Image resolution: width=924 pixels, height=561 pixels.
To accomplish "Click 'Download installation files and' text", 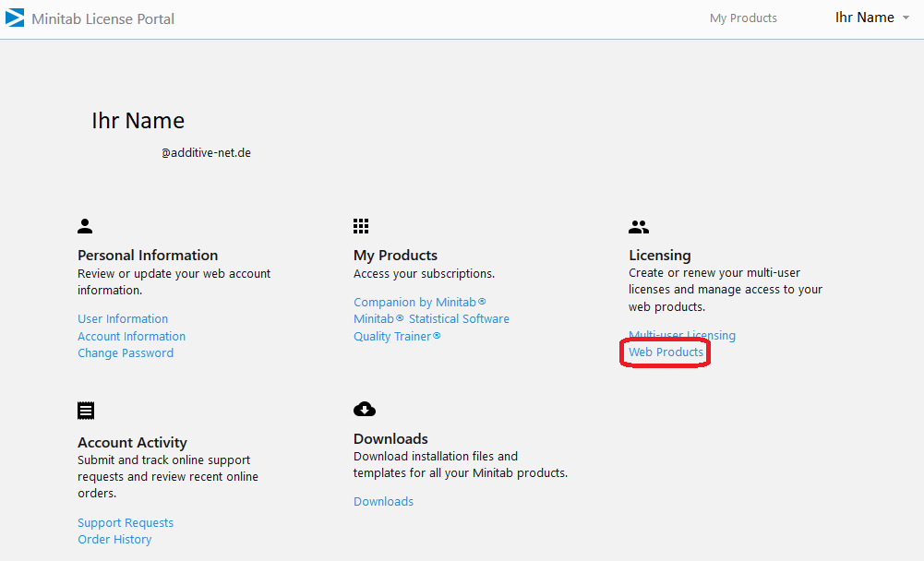I will pos(436,457).
